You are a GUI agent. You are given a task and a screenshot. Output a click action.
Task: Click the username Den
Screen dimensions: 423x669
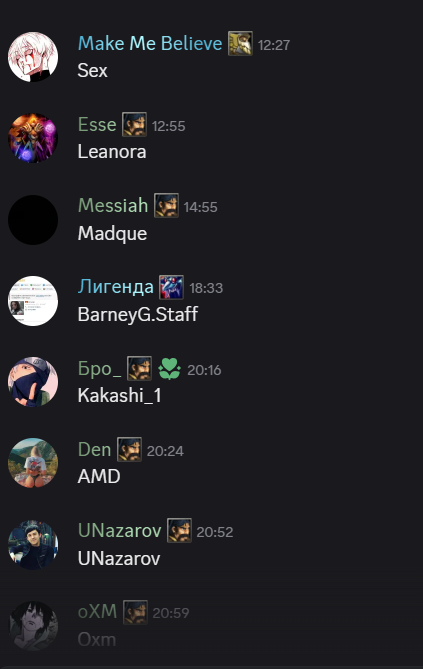pyautogui.click(x=94, y=450)
